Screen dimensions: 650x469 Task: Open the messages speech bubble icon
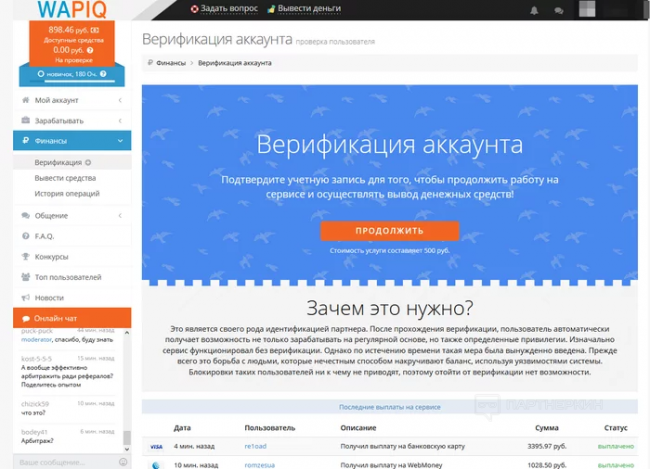[x=558, y=10]
